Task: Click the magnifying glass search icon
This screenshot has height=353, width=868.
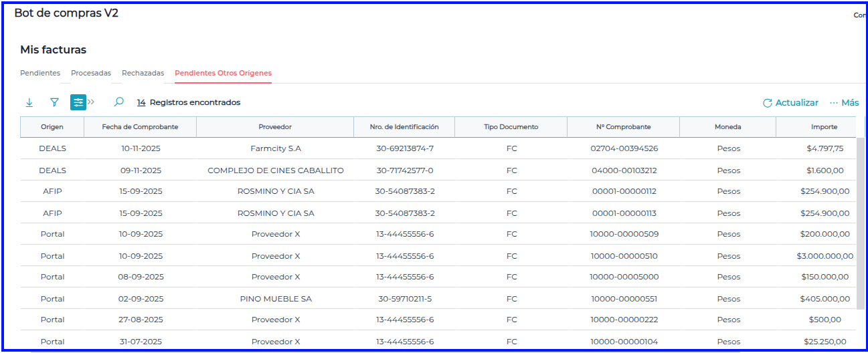Action: pos(118,102)
